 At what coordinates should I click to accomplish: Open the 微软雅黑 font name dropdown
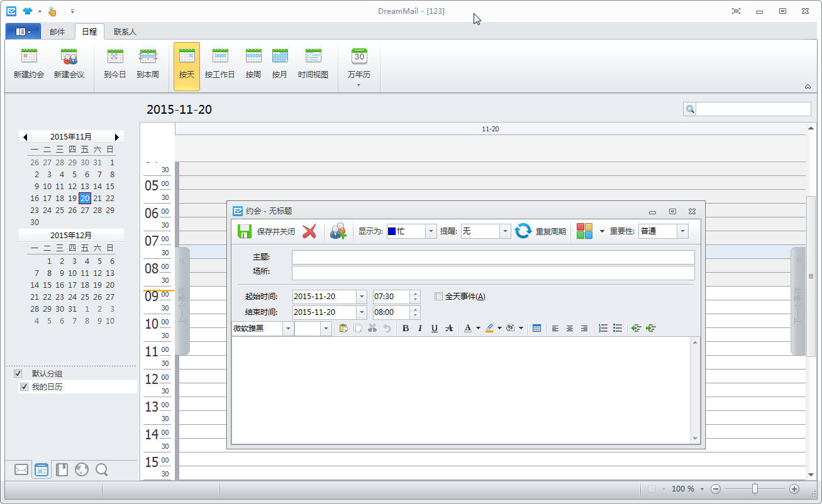[288, 328]
